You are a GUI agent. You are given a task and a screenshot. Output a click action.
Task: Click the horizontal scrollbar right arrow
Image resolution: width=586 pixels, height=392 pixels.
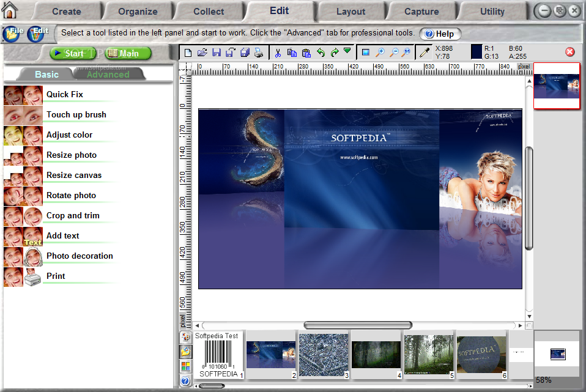[x=520, y=325]
